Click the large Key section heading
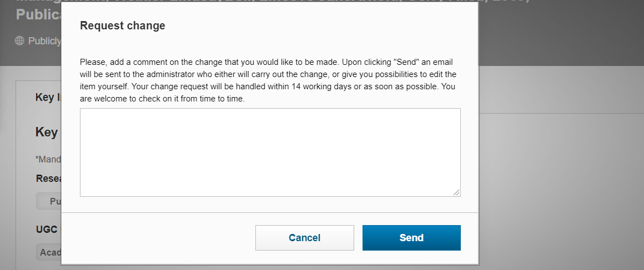The image size is (644, 270). (47, 132)
